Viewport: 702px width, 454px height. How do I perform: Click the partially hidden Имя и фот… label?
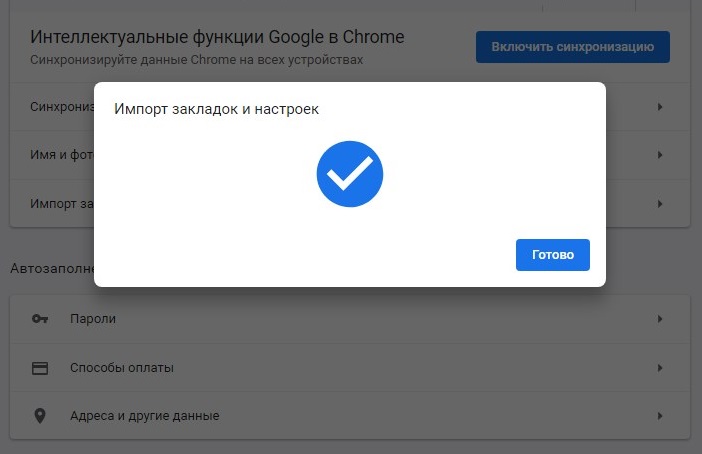tap(61, 155)
